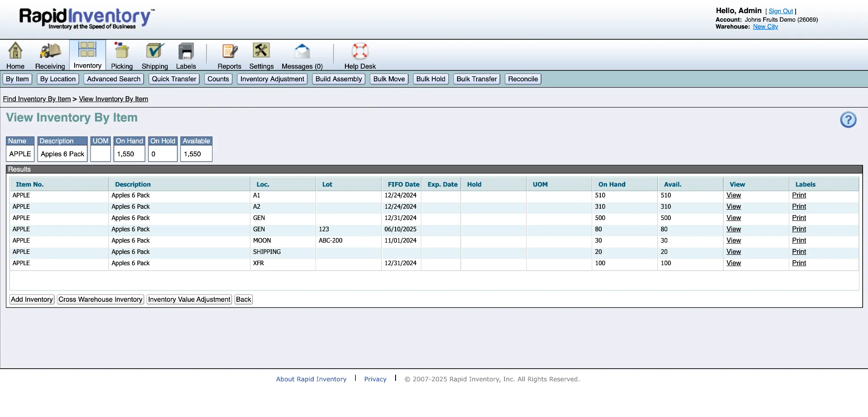Click the Home house icon
868x417 pixels.
pyautogui.click(x=15, y=51)
